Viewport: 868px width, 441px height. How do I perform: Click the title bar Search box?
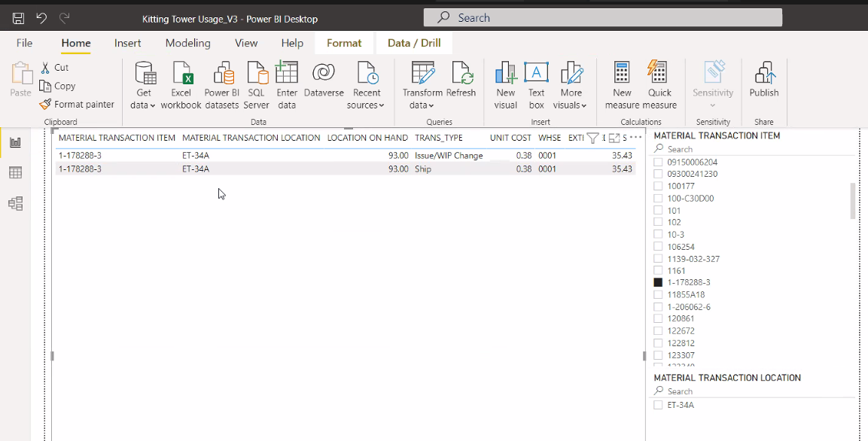point(603,18)
